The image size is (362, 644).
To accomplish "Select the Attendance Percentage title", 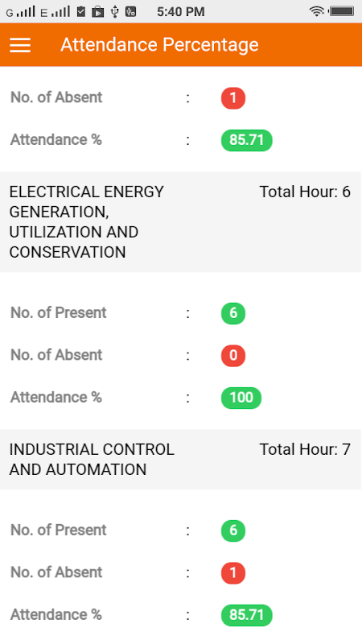I will (x=159, y=45).
